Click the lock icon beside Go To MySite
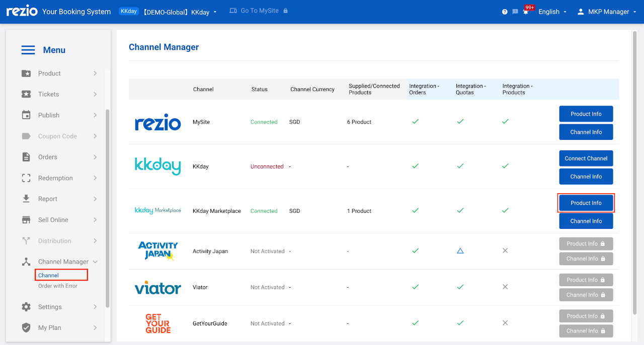The width and height of the screenshot is (644, 345). click(x=285, y=11)
